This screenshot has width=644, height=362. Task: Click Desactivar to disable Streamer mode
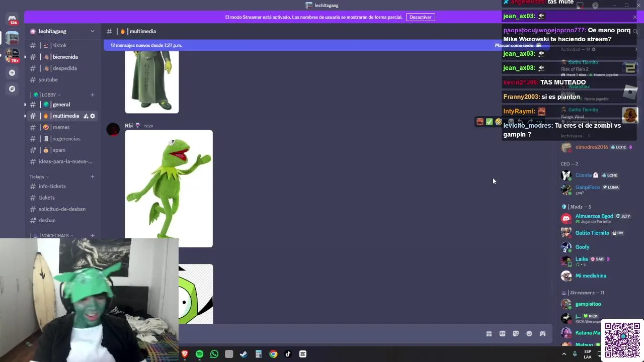point(420,17)
